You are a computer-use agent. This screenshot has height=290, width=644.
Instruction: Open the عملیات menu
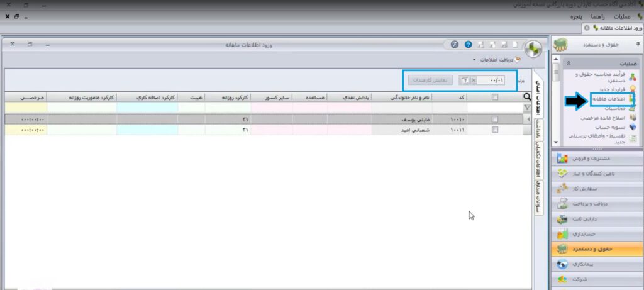[x=622, y=17]
